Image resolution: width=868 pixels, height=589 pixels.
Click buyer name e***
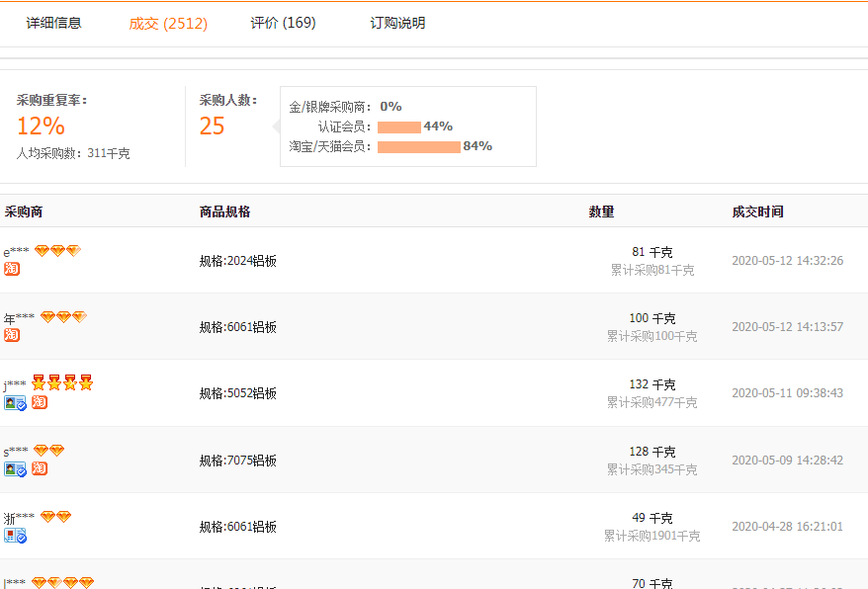16,252
